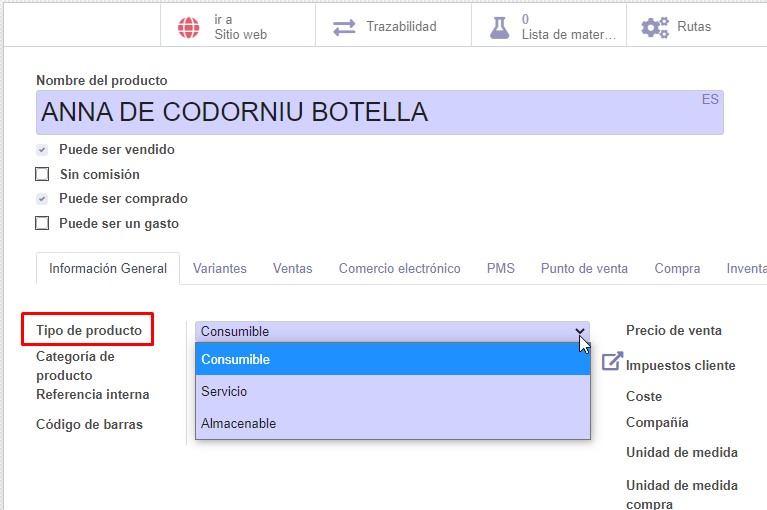Toggle the Puede ser comprado checkbox
This screenshot has width=767, height=510.
(x=42, y=199)
